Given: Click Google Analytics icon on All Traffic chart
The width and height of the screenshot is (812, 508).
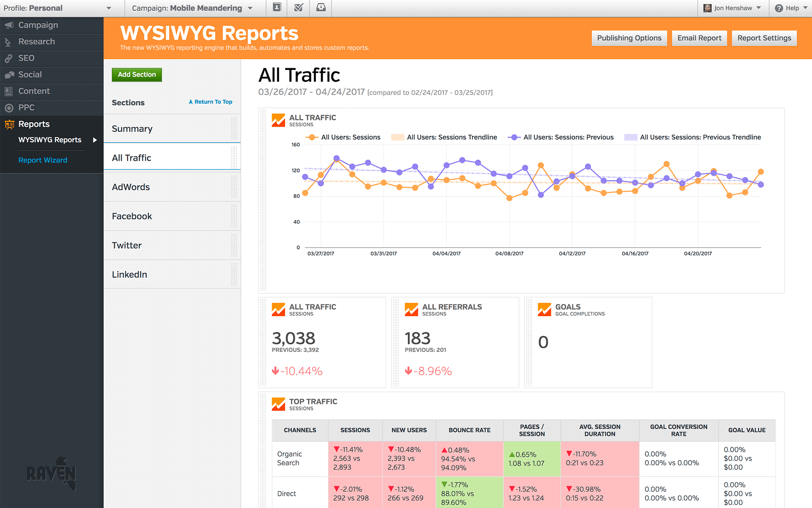Looking at the screenshot, I should point(278,120).
